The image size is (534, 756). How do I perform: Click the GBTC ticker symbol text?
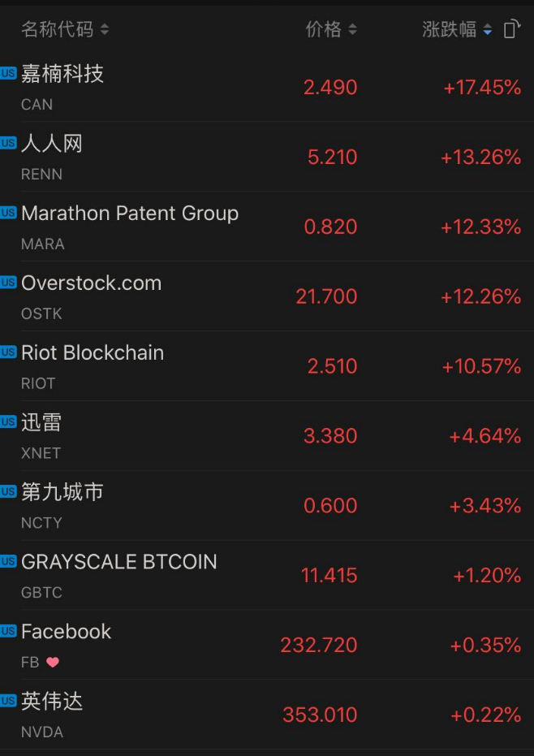pos(41,593)
